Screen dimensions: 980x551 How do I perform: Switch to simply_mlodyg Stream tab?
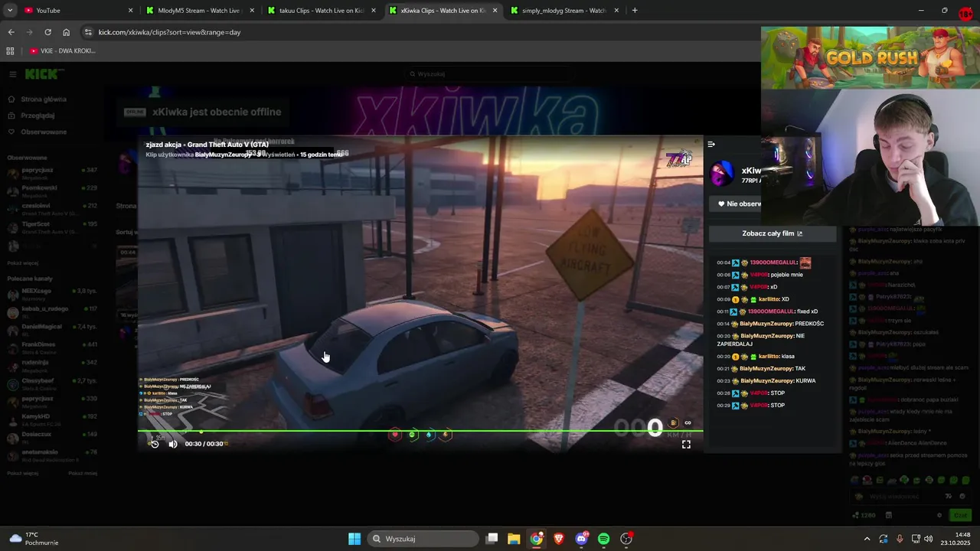pos(563,11)
